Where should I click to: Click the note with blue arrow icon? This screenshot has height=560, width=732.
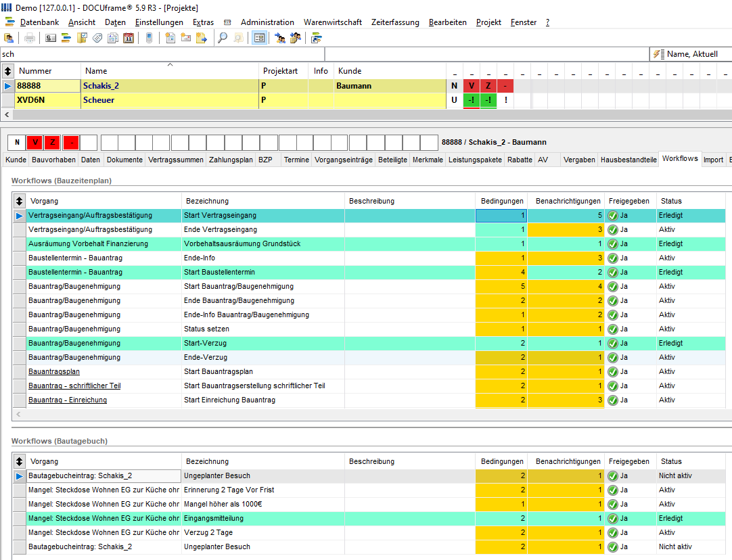201,39
